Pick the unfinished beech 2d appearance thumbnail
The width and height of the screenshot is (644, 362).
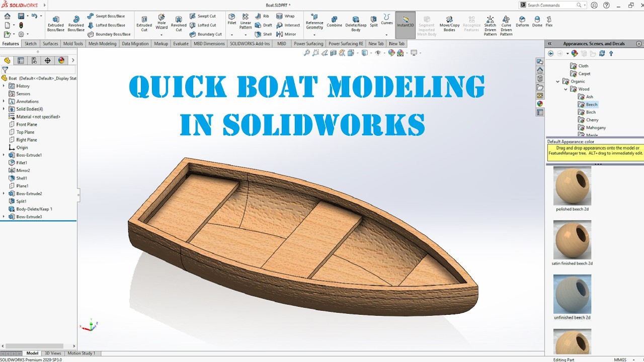[572, 294]
